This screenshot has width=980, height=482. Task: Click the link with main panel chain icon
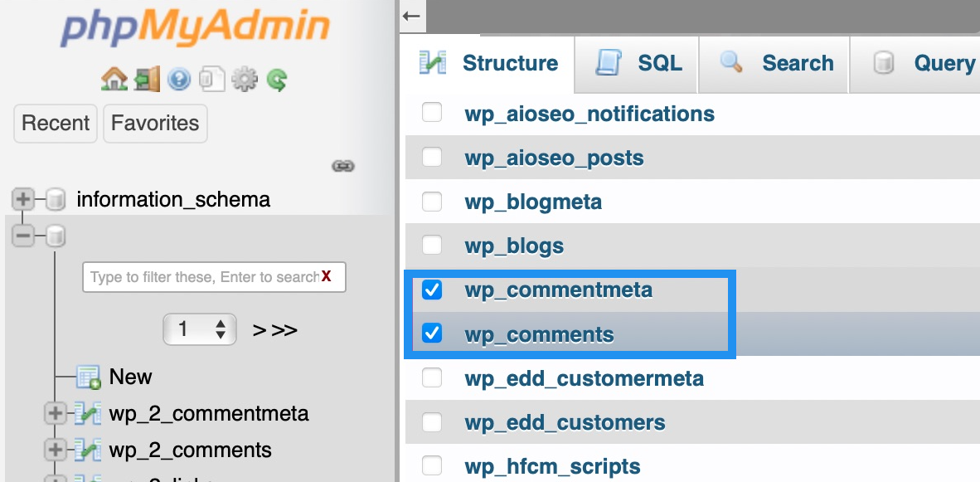coord(343,166)
